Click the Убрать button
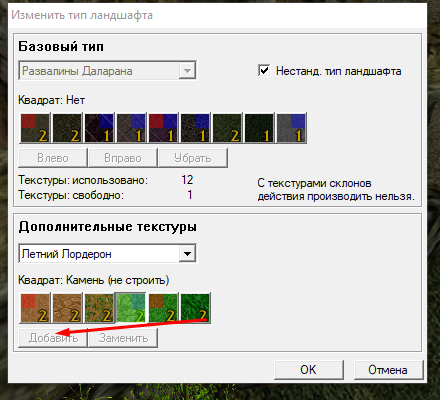The image size is (440, 400). (x=193, y=158)
